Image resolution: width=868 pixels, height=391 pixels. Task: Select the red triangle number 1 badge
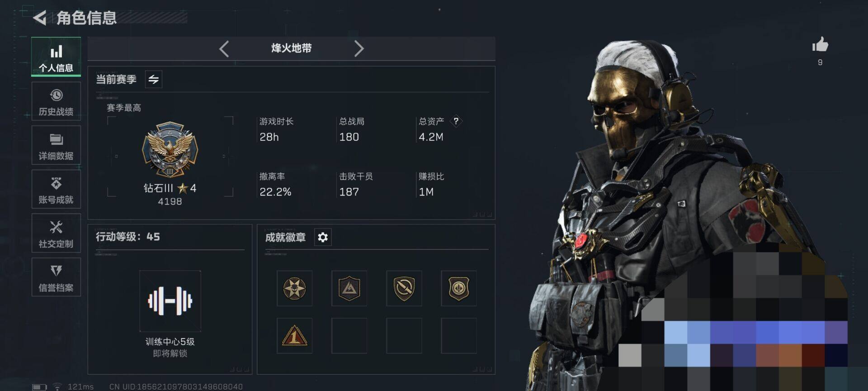point(294,336)
